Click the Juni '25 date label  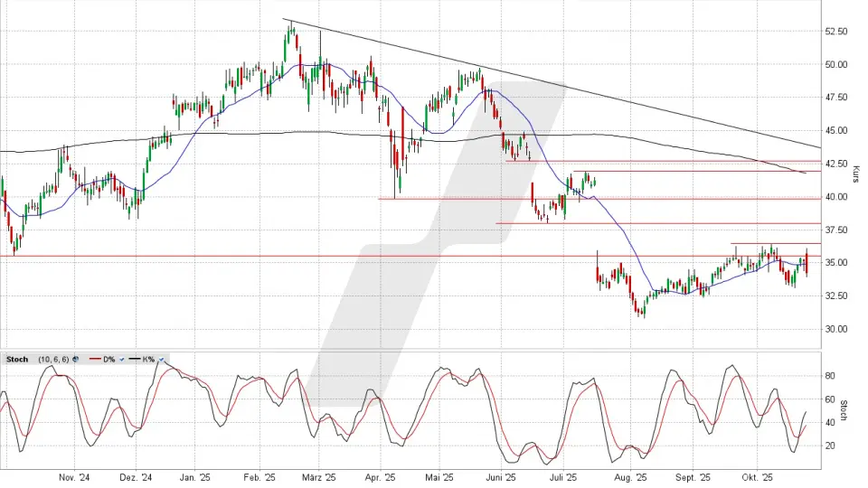point(500,477)
